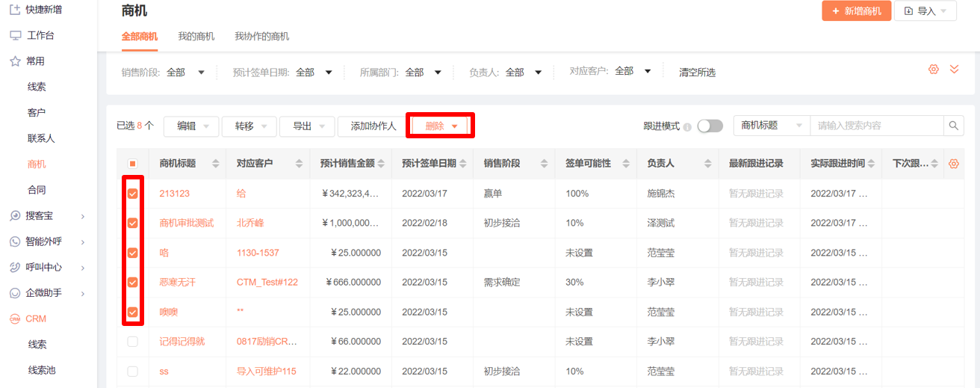Switch to 全部商机 tab
This screenshot has width=980, height=388.
click(x=140, y=37)
